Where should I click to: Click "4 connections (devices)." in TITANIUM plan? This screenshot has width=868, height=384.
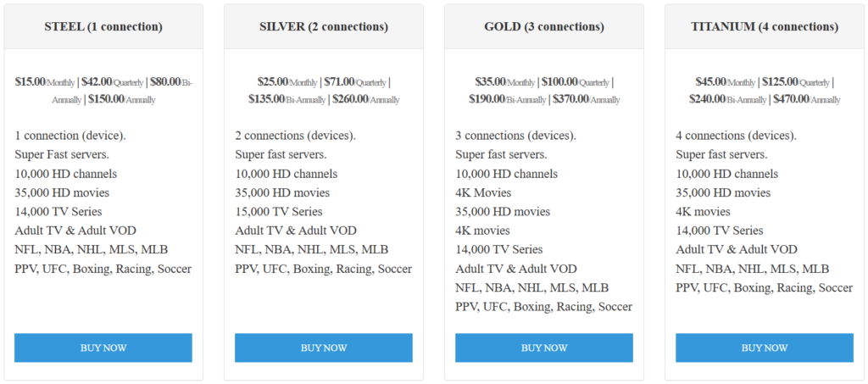click(734, 136)
